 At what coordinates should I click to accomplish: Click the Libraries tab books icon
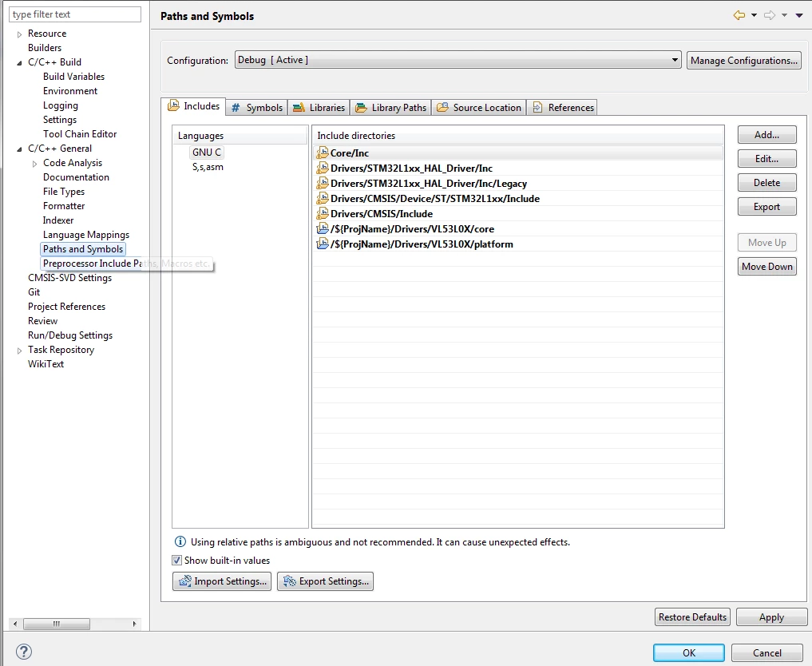[x=299, y=108]
